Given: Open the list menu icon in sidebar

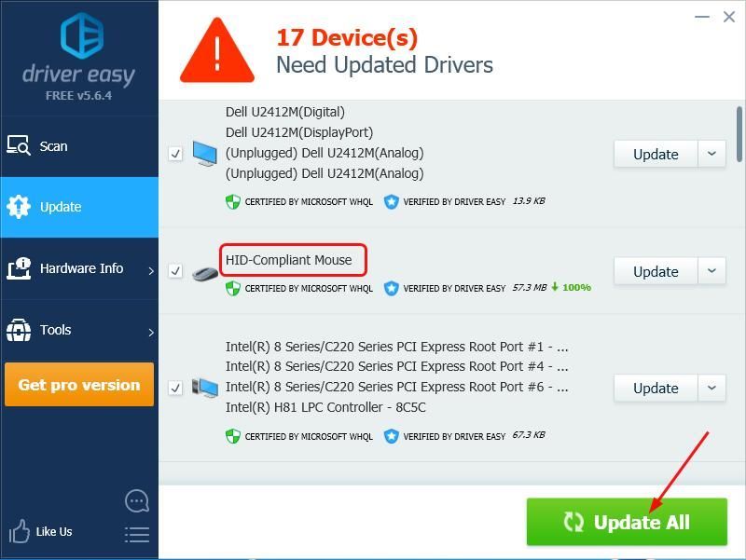Looking at the screenshot, I should (137, 534).
